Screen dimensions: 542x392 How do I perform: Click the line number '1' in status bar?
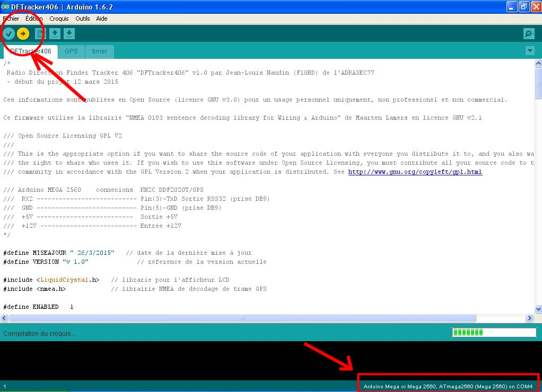coord(5,387)
